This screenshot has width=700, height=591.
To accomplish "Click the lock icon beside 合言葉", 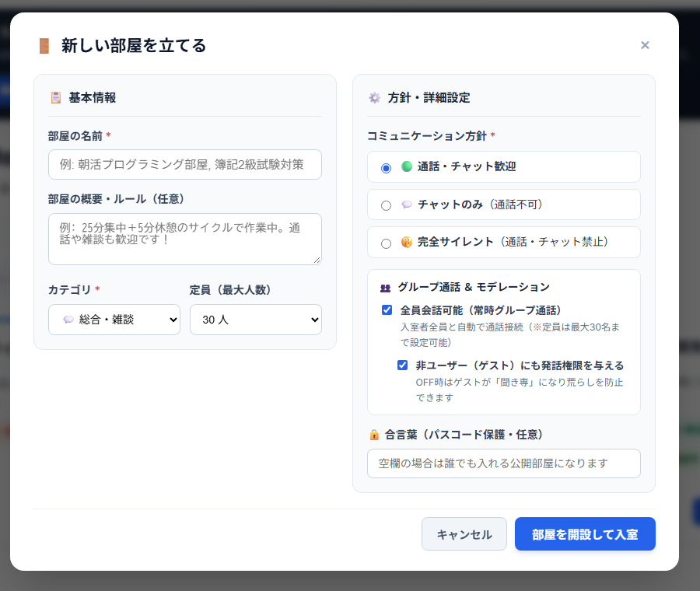I will pos(374,435).
